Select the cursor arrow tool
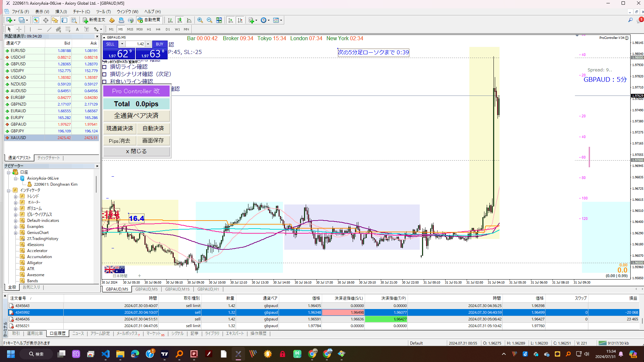 click(9, 29)
